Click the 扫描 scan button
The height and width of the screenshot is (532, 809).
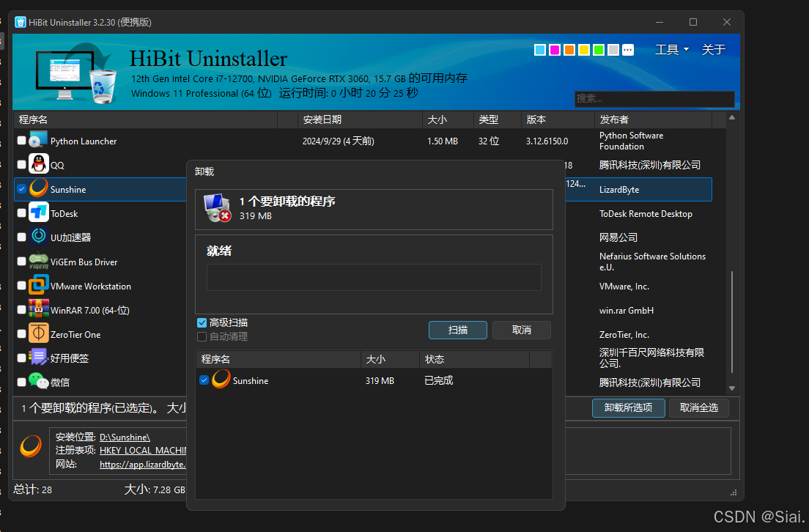pos(458,330)
